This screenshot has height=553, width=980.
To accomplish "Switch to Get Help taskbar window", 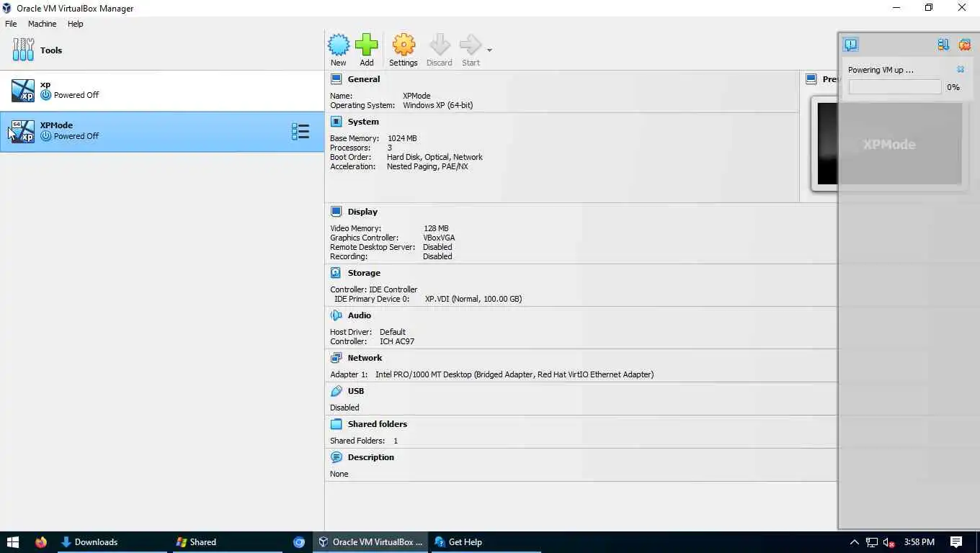I will [x=485, y=542].
